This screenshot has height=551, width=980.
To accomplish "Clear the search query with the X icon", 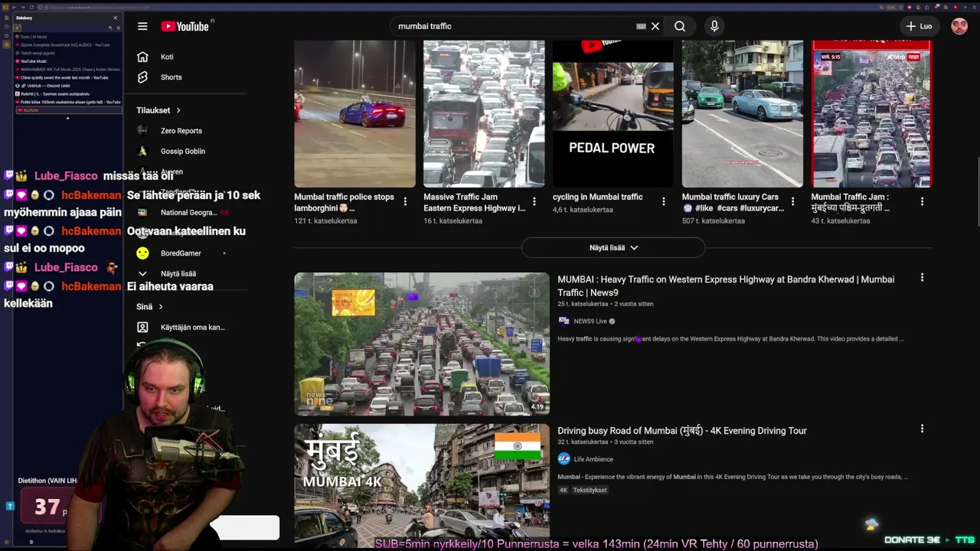I will 655,26.
